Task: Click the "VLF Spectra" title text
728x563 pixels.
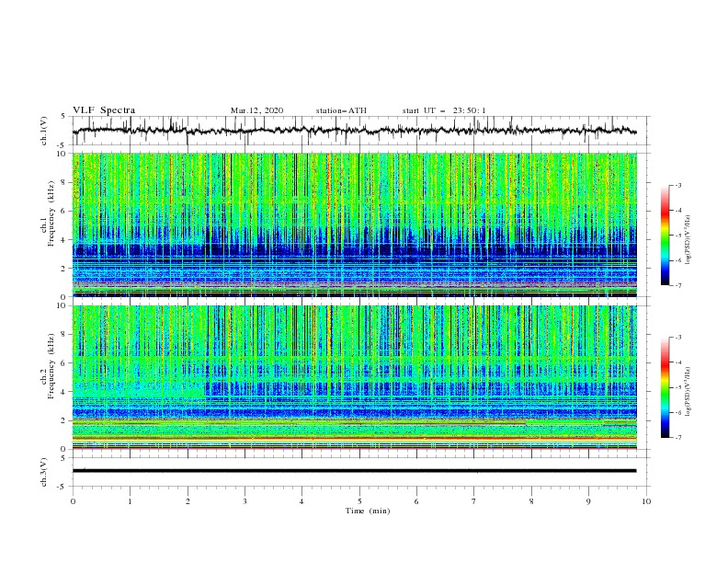Action: (104, 110)
